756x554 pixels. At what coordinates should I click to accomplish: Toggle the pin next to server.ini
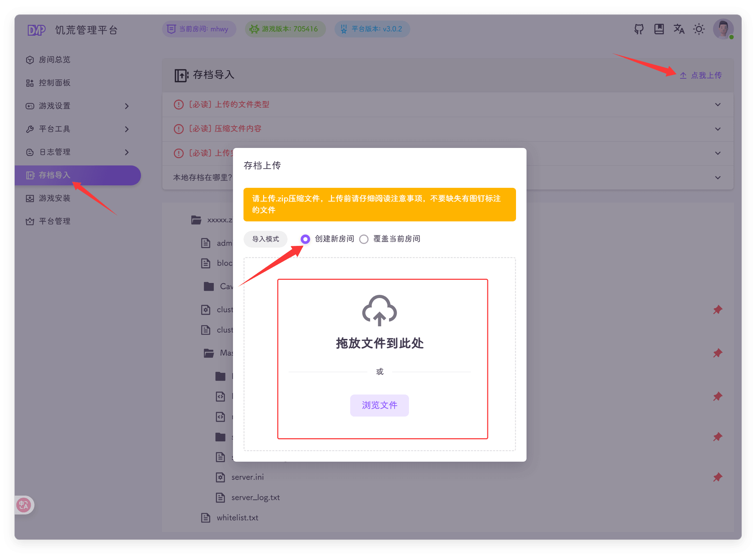[718, 477]
